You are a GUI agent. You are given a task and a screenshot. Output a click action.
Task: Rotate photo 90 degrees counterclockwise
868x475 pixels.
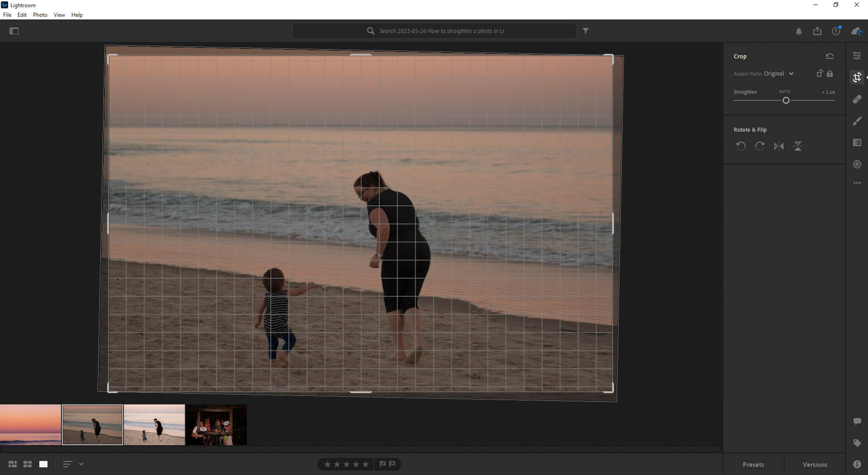pyautogui.click(x=741, y=146)
